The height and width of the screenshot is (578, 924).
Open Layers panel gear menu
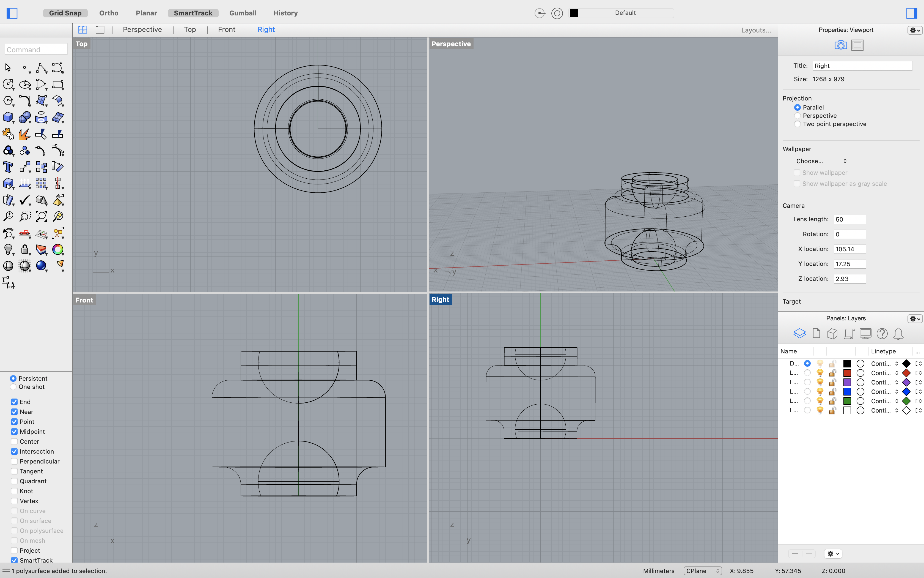915,319
